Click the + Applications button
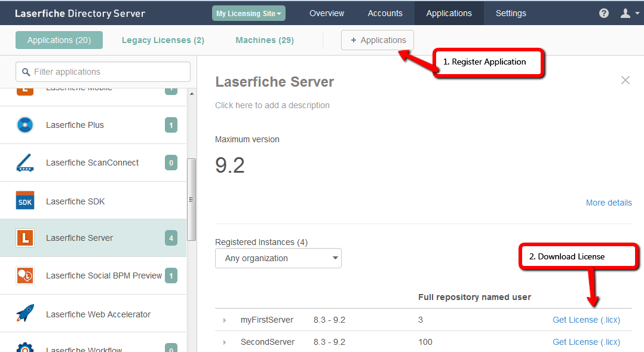This screenshot has height=352, width=644. pos(377,40)
